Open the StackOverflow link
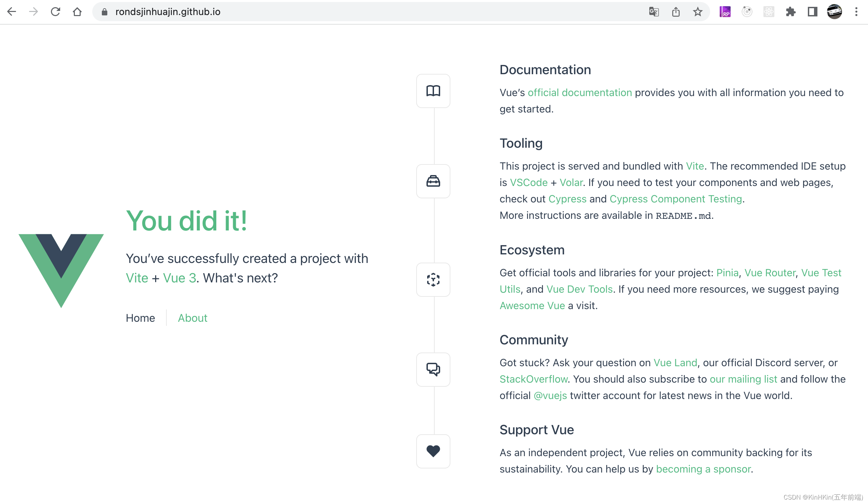The width and height of the screenshot is (868, 504). point(534,379)
